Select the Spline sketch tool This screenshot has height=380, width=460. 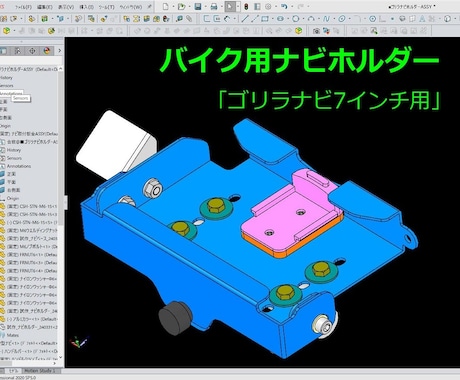(326, 19)
